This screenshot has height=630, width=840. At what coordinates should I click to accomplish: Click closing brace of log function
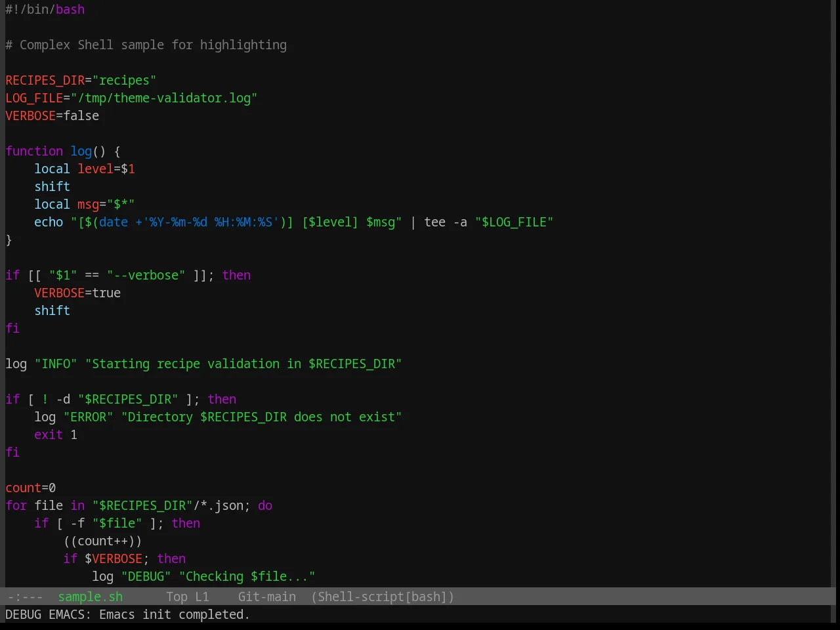coord(9,240)
